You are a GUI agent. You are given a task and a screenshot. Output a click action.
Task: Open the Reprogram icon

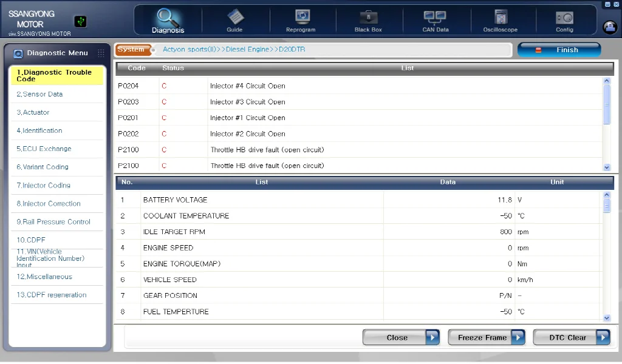click(x=302, y=17)
